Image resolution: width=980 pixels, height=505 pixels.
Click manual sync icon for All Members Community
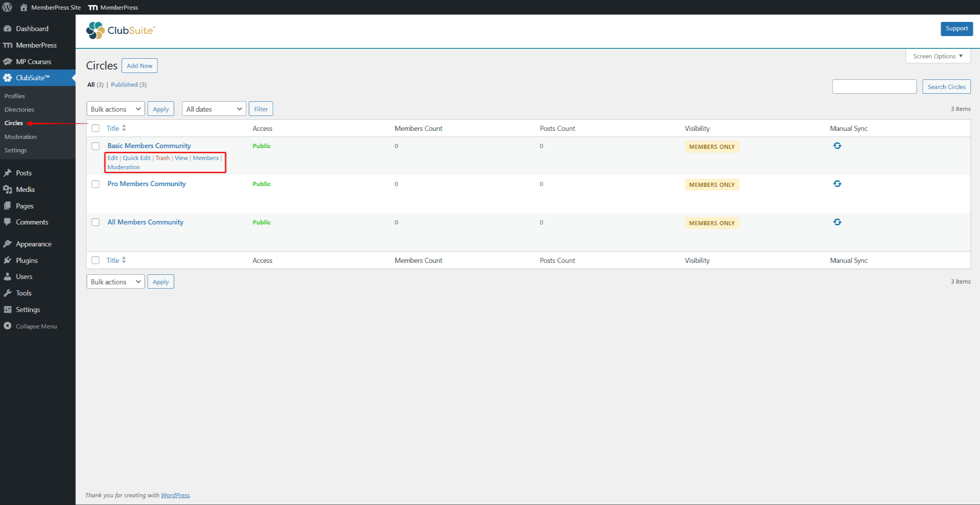(837, 222)
